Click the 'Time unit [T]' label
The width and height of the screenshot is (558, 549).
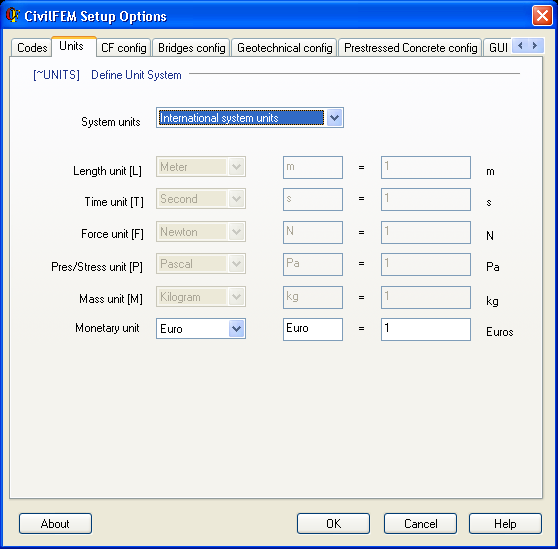click(x=114, y=202)
